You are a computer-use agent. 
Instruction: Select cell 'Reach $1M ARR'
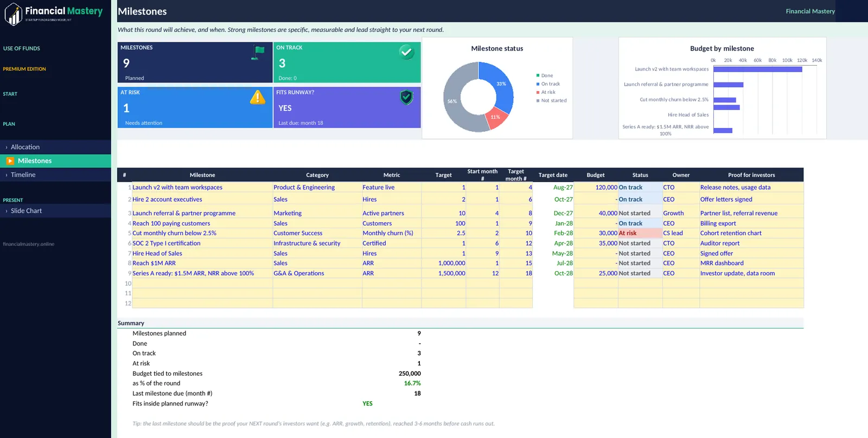[x=202, y=263]
